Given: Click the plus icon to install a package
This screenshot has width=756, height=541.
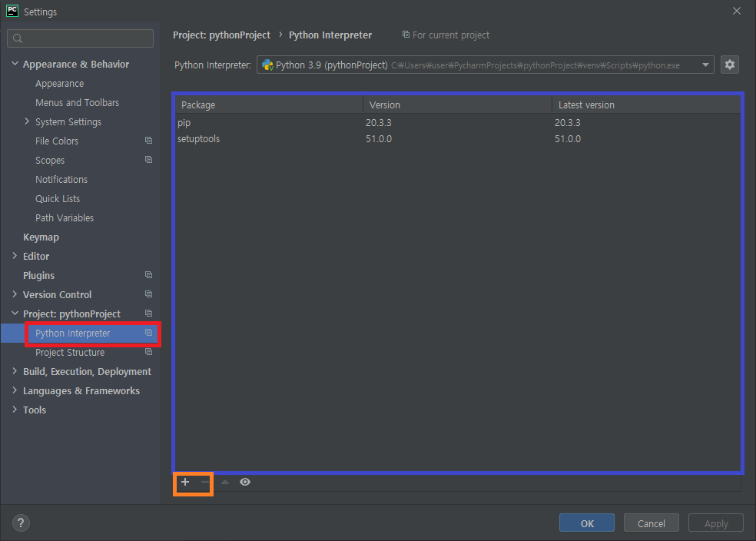Looking at the screenshot, I should point(185,482).
